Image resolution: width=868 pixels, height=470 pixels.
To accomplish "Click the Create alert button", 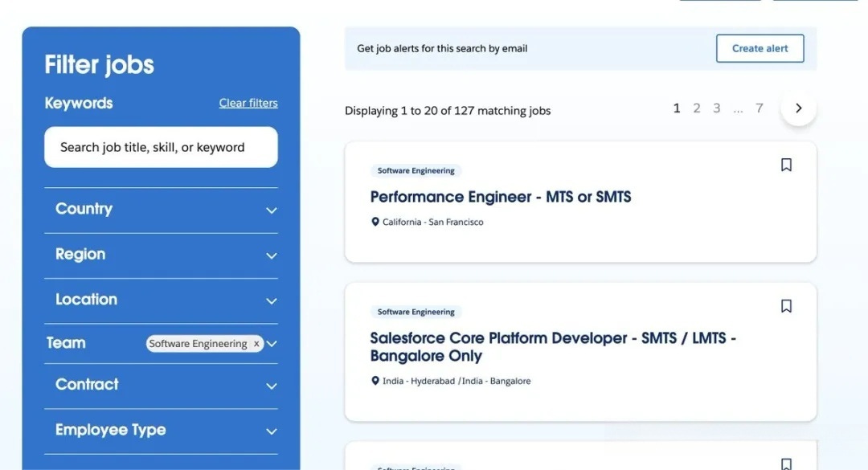I will (x=759, y=48).
